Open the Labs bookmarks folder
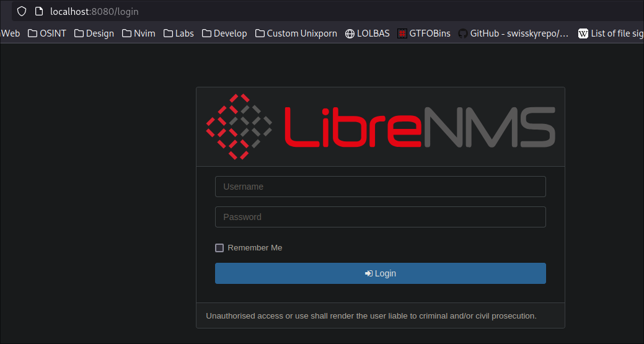 [179, 33]
